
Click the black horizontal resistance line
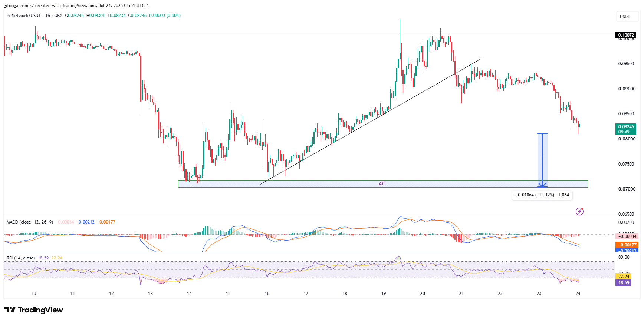point(310,35)
